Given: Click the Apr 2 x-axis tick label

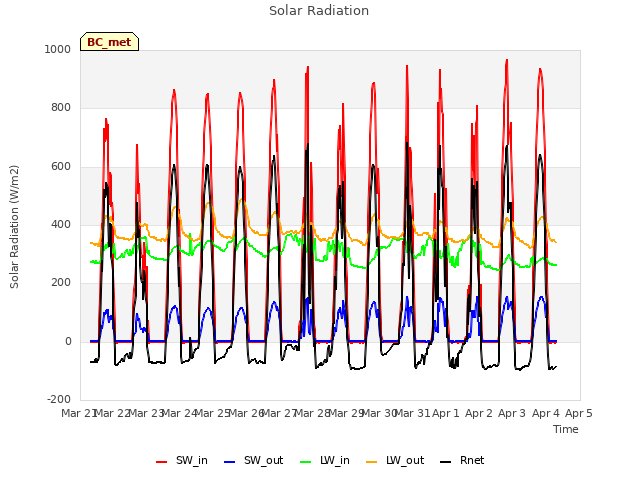Looking at the screenshot, I should tap(479, 413).
